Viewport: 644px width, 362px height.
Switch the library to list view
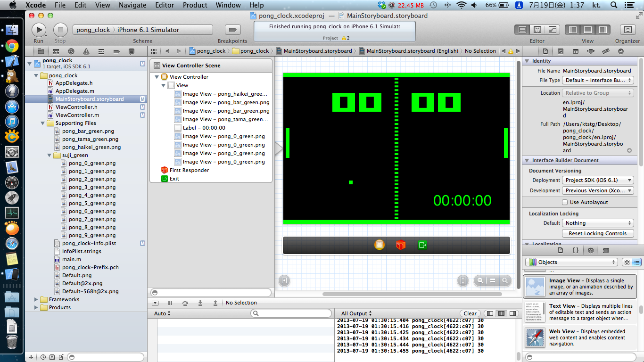tap(636, 262)
